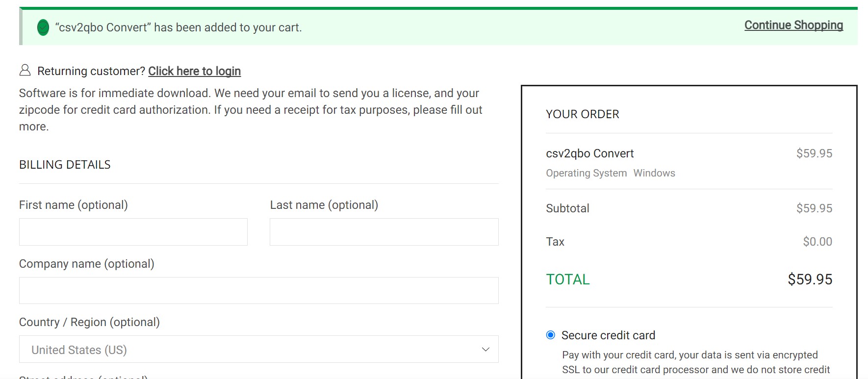The image size is (868, 379).
Task: Focus the First name input field
Action: (x=133, y=232)
